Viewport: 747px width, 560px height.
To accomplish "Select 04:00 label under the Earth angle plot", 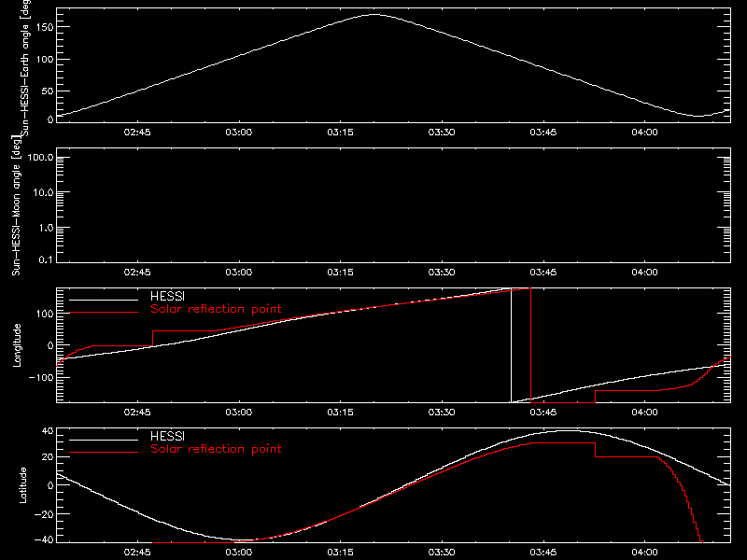I will coord(644,133).
